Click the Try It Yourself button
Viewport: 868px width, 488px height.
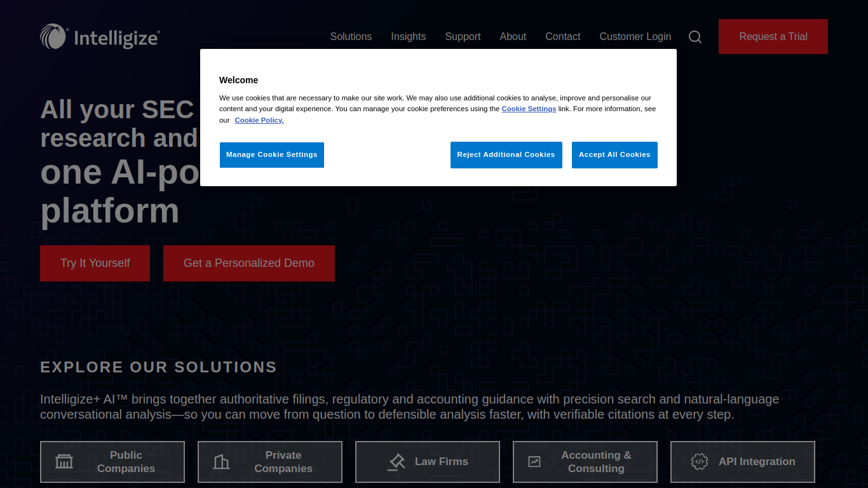pos(95,263)
